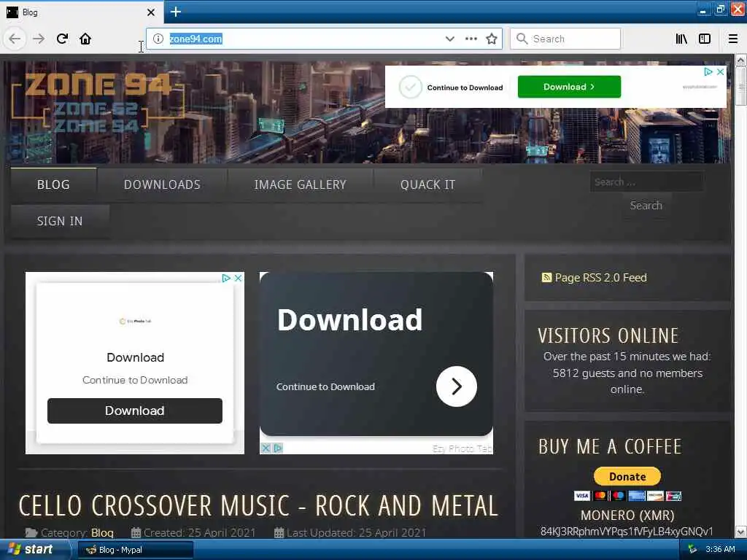Click the PayPal Donate button
The width and height of the screenshot is (747, 560).
coord(627,477)
